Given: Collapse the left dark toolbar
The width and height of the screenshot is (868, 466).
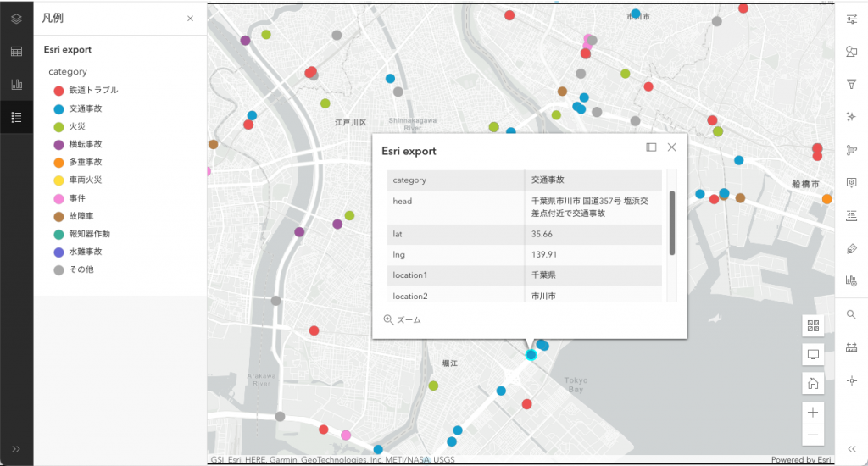Looking at the screenshot, I should tap(16, 448).
